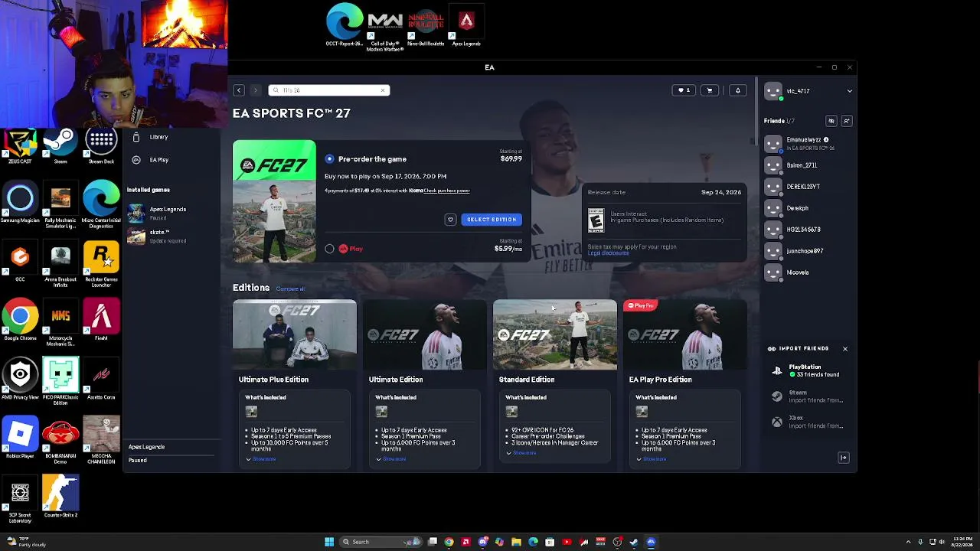Screen dimensions: 980x551
Task: Open the friend search icon in Friends panel
Action: pos(831,121)
